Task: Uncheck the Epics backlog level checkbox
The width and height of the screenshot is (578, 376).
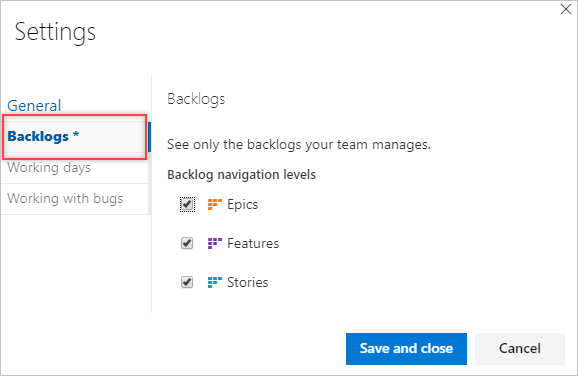Action: (x=187, y=204)
